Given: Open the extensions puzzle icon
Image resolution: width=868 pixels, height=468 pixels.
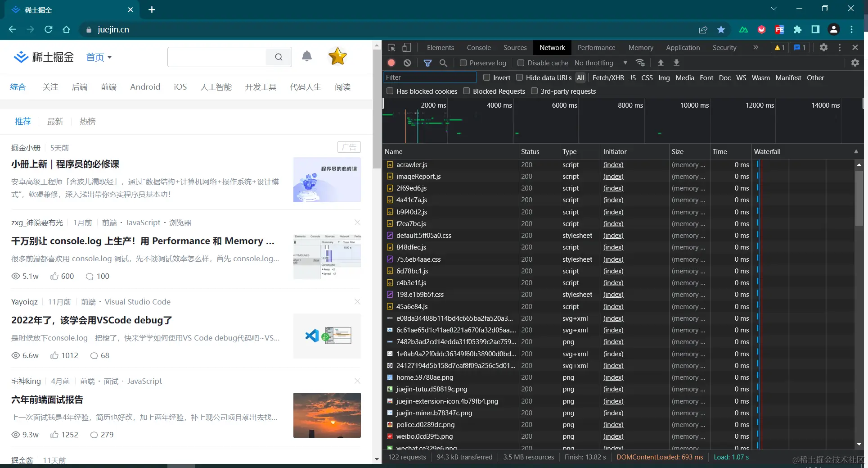Looking at the screenshot, I should tap(797, 29).
